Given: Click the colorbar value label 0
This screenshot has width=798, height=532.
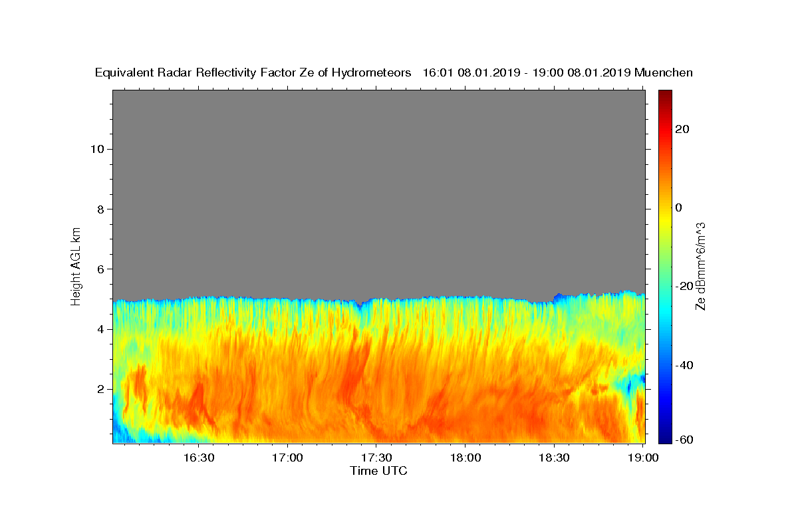Looking at the screenshot, I should coord(678,207).
